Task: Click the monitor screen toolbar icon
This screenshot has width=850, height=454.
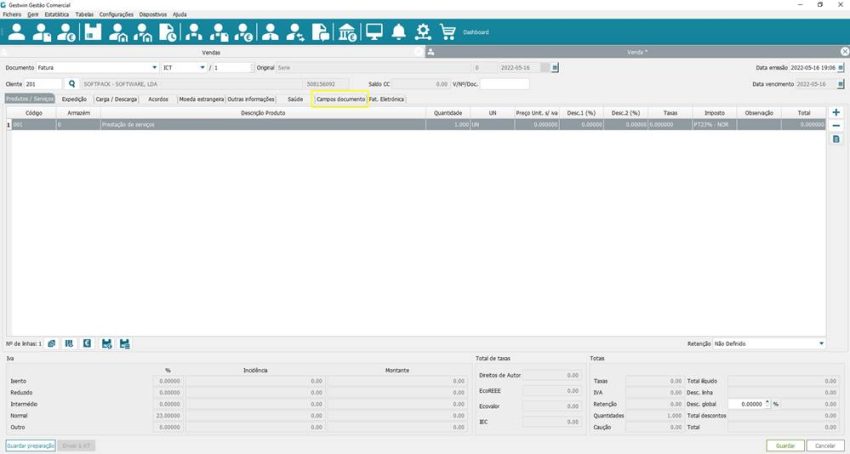Action: [374, 32]
